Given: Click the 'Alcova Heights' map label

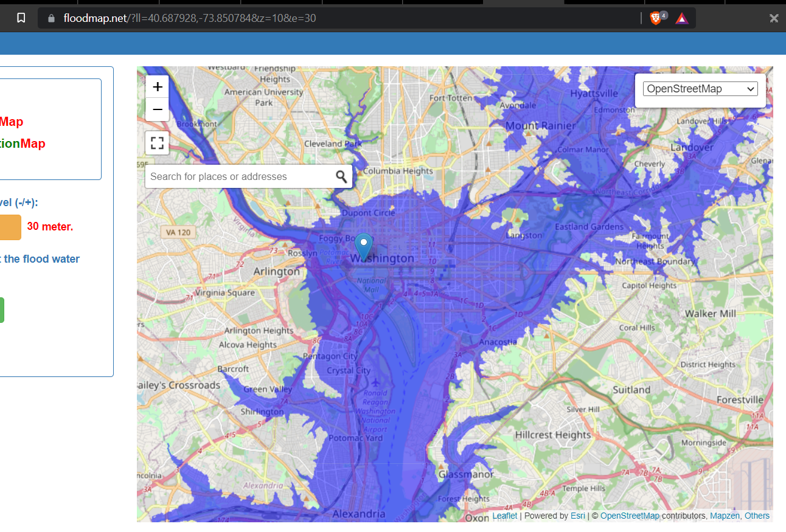Looking at the screenshot, I should [x=248, y=345].
